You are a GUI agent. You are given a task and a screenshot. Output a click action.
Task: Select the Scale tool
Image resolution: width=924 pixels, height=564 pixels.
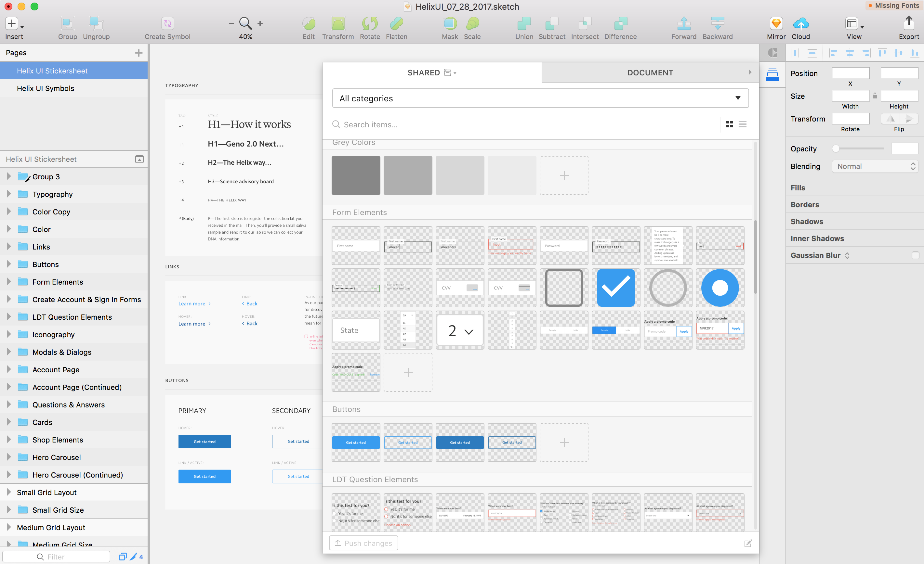[x=472, y=24]
